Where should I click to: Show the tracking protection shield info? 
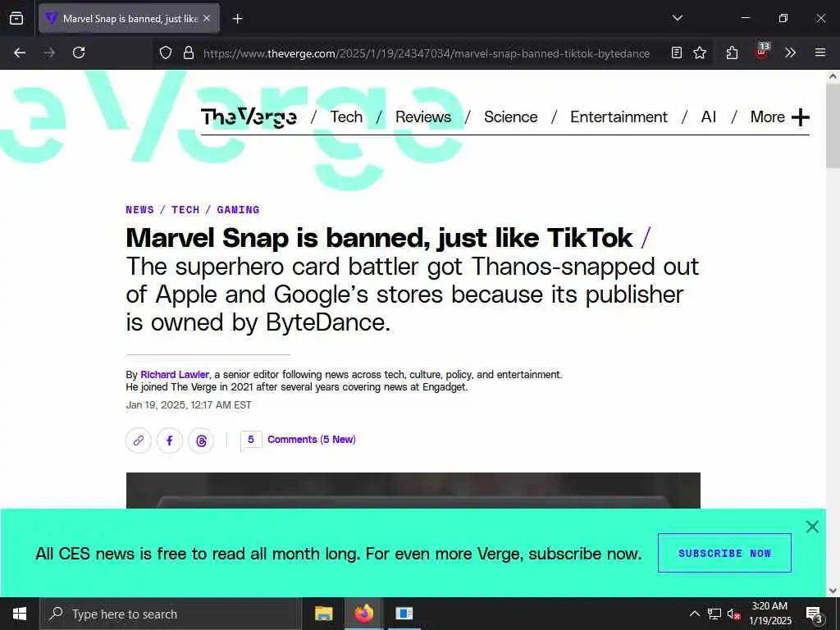[166, 52]
